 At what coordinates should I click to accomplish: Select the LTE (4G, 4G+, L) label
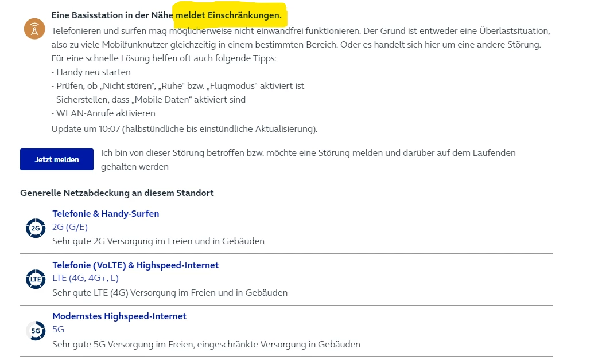pos(86,279)
